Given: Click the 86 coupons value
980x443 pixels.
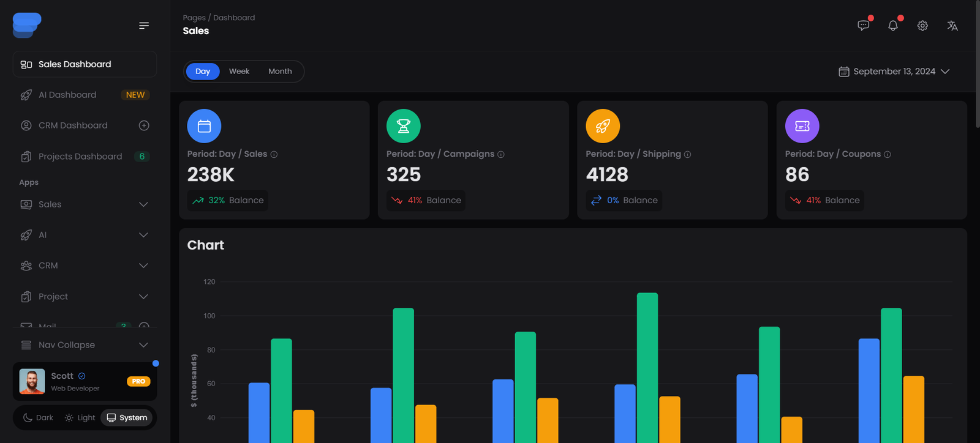Looking at the screenshot, I should pos(797,175).
